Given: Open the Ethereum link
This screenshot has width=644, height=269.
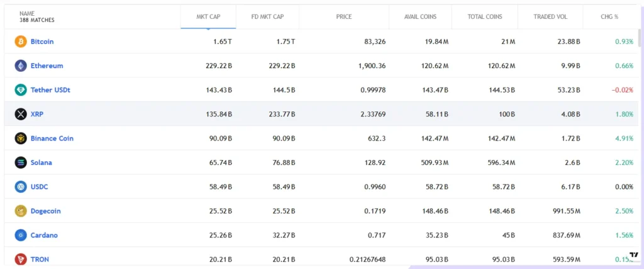Looking at the screenshot, I should pyautogui.click(x=47, y=66).
